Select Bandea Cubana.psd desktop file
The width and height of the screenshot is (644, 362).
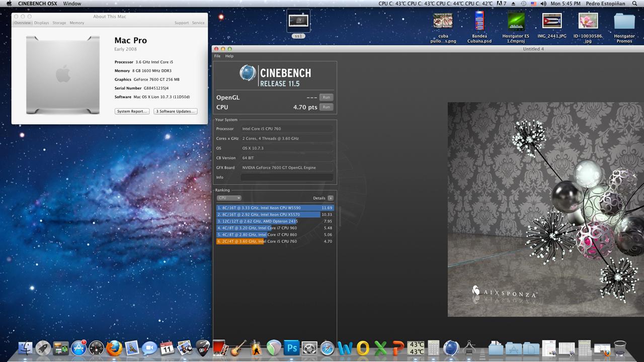pyautogui.click(x=479, y=28)
